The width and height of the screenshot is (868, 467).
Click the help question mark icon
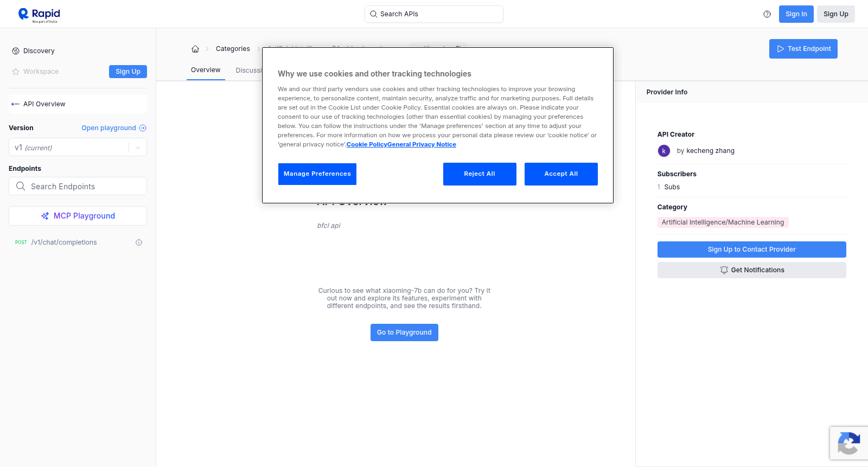pyautogui.click(x=767, y=14)
